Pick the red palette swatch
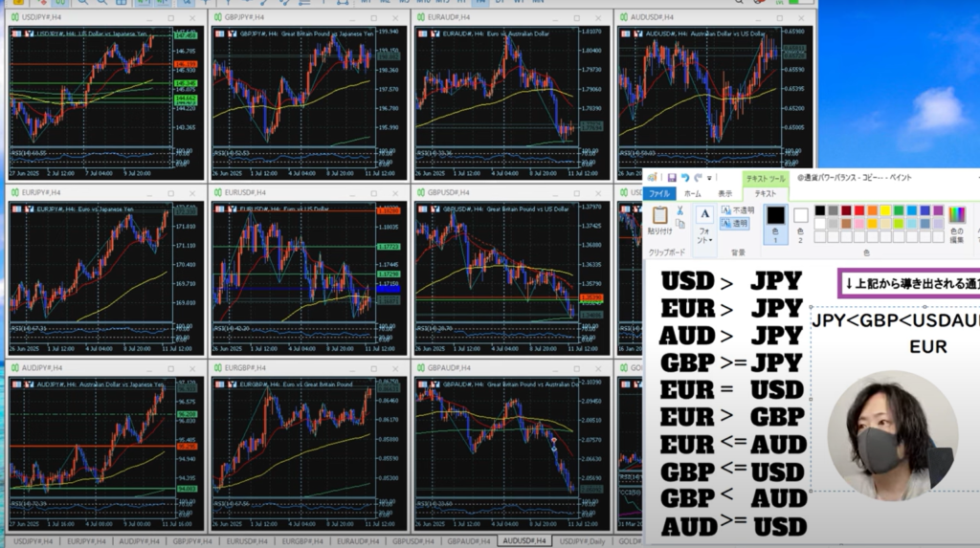The height and width of the screenshot is (548, 980). (859, 210)
